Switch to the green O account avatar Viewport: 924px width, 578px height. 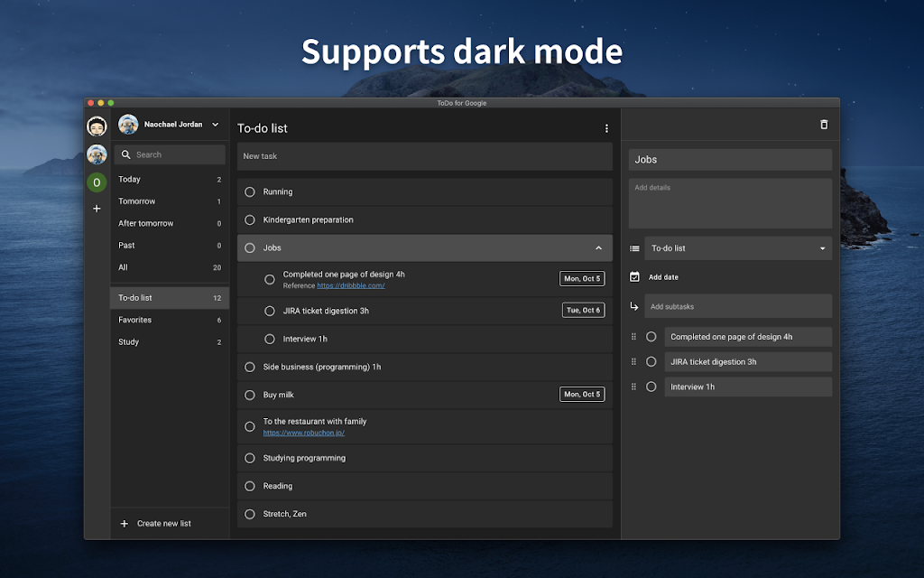click(x=97, y=182)
